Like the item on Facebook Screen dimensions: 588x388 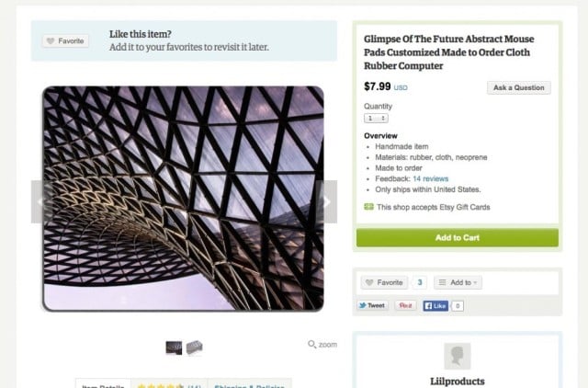click(435, 305)
